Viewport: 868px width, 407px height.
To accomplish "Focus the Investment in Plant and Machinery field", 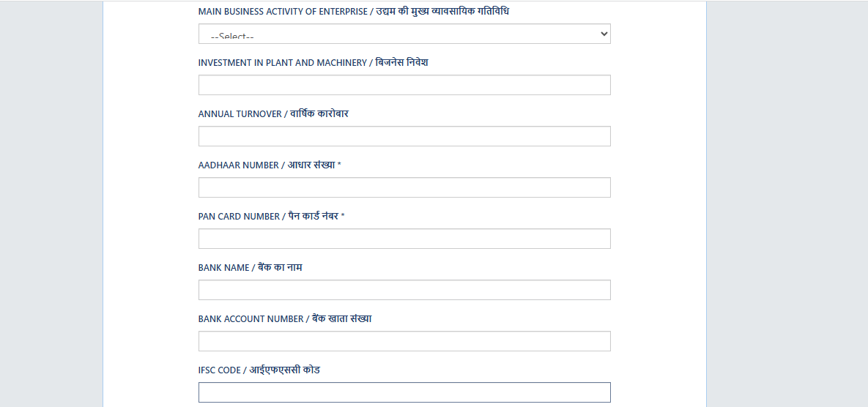I will pos(404,85).
